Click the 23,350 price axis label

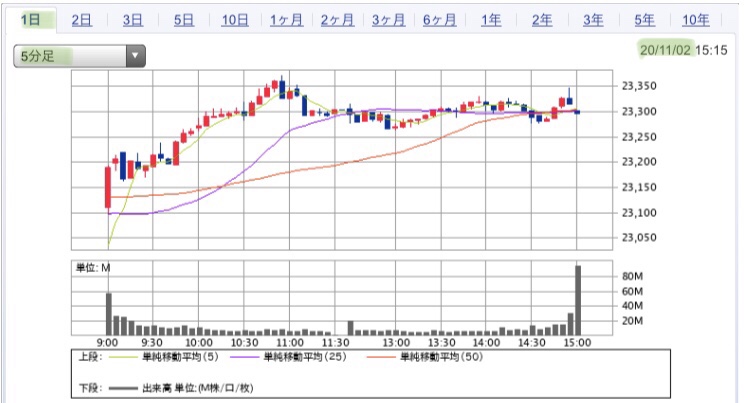click(639, 86)
